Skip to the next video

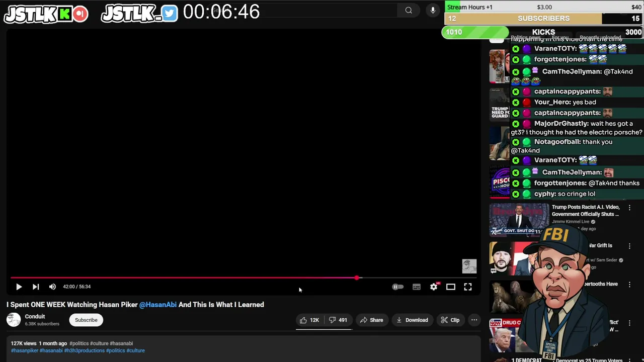36,287
